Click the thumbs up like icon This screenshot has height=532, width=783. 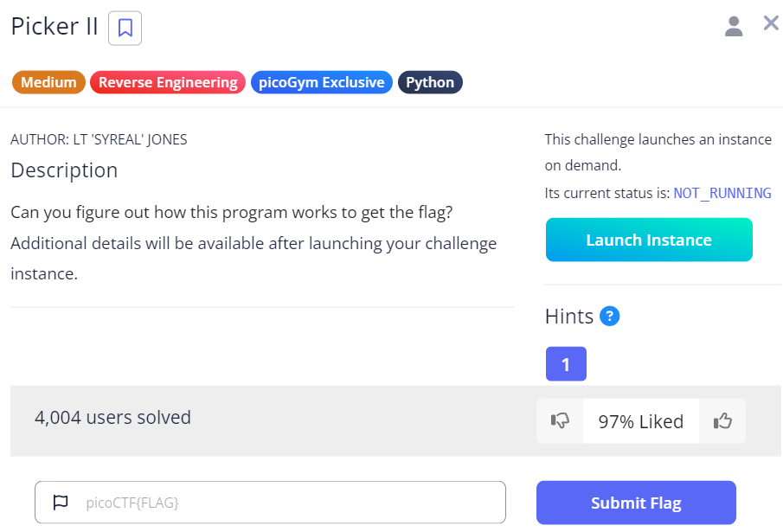coord(722,421)
